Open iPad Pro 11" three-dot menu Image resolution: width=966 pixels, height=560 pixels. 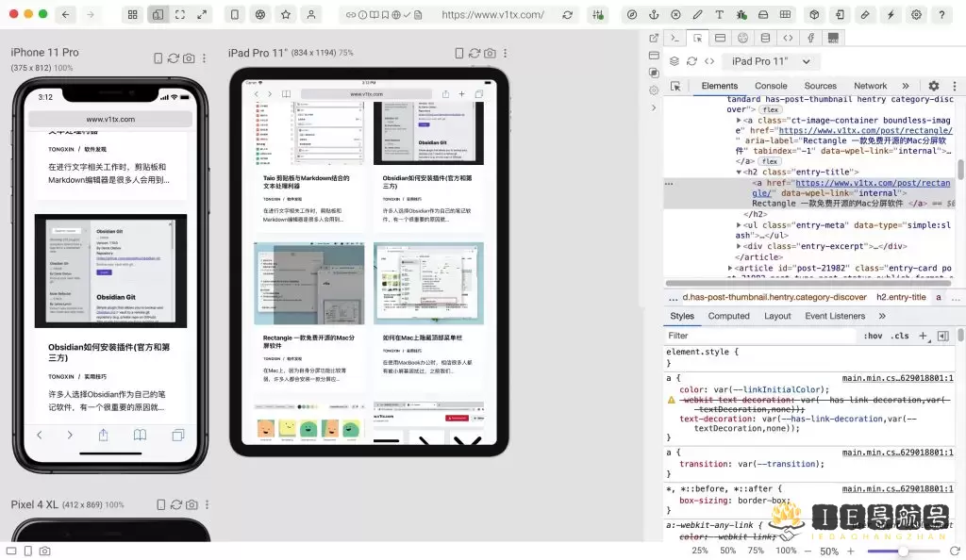click(x=506, y=54)
